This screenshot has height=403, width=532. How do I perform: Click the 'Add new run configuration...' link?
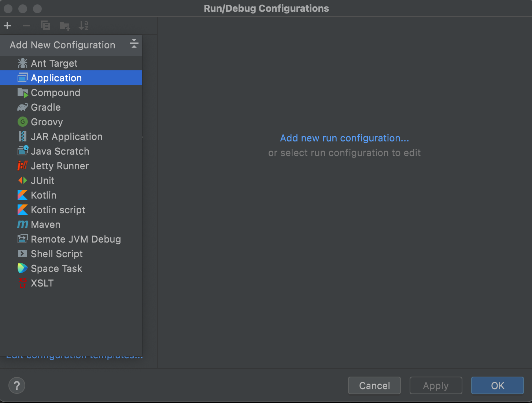click(344, 138)
